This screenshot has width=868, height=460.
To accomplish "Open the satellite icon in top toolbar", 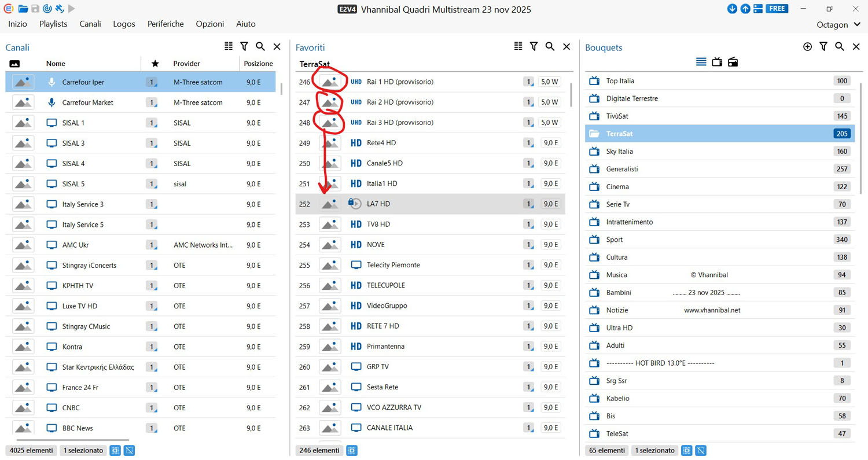I will (x=59, y=9).
